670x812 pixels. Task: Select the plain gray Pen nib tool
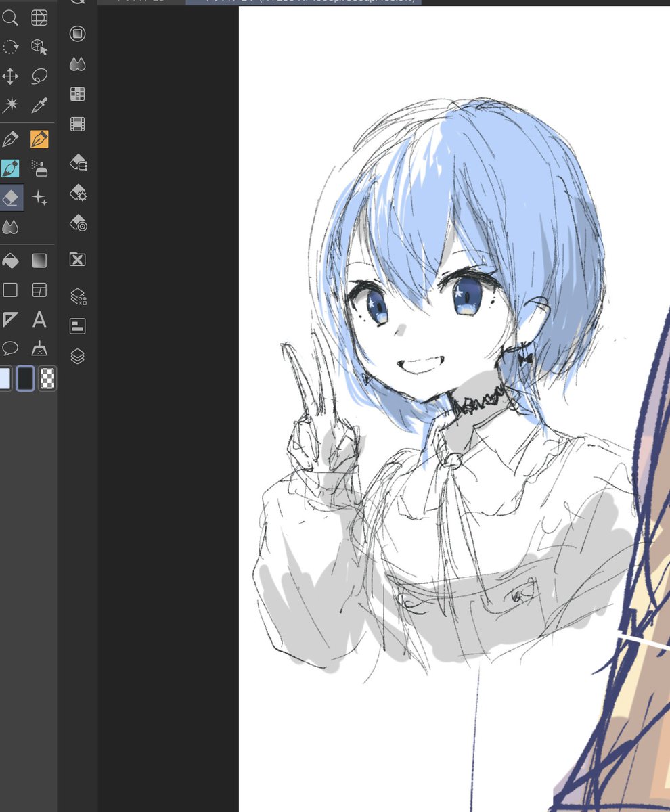click(10, 139)
